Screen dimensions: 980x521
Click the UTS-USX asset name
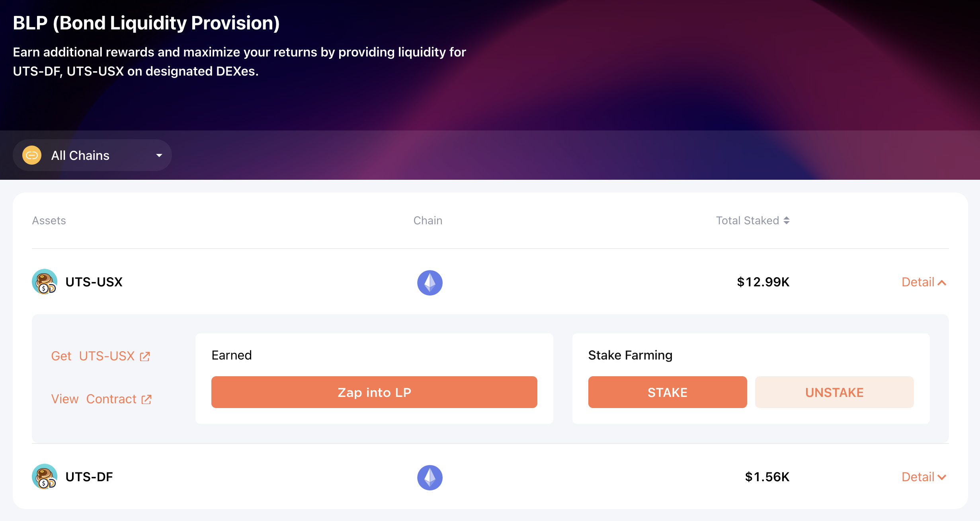(x=94, y=282)
